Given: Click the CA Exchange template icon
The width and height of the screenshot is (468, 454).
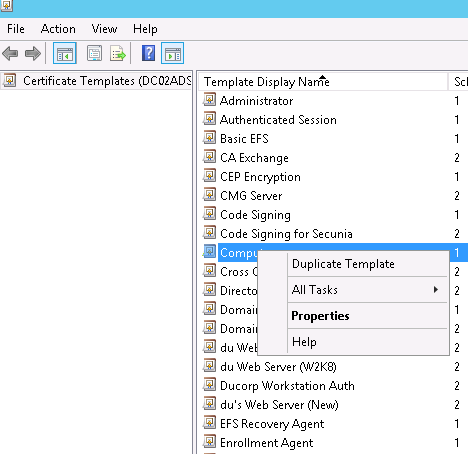Looking at the screenshot, I should coord(209,156).
